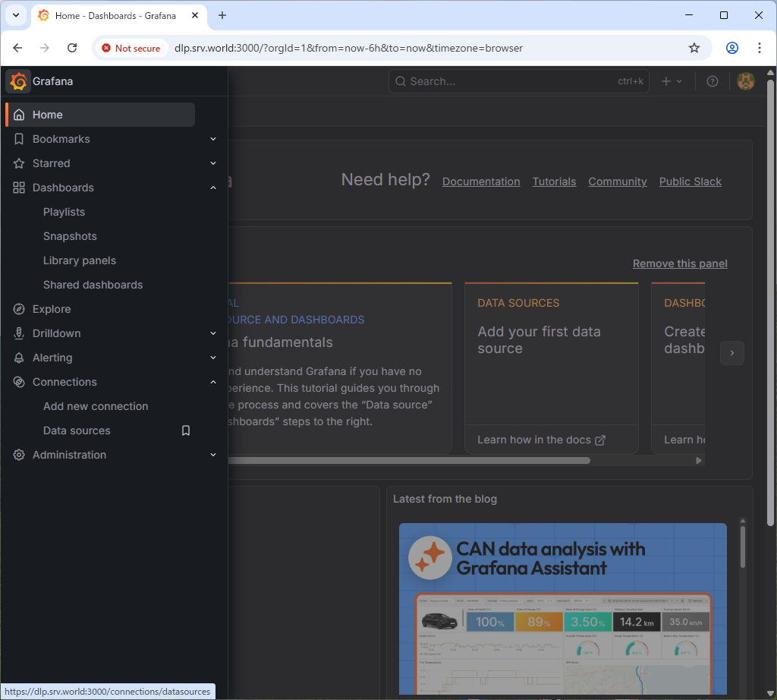This screenshot has width=777, height=700.
Task: Expand the Alerting section chevron
Action: (213, 358)
